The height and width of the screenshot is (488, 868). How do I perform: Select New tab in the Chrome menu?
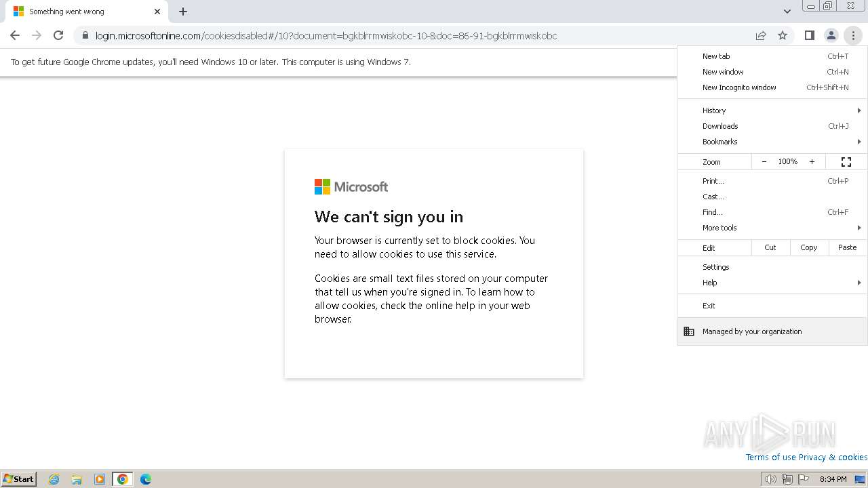click(772, 56)
